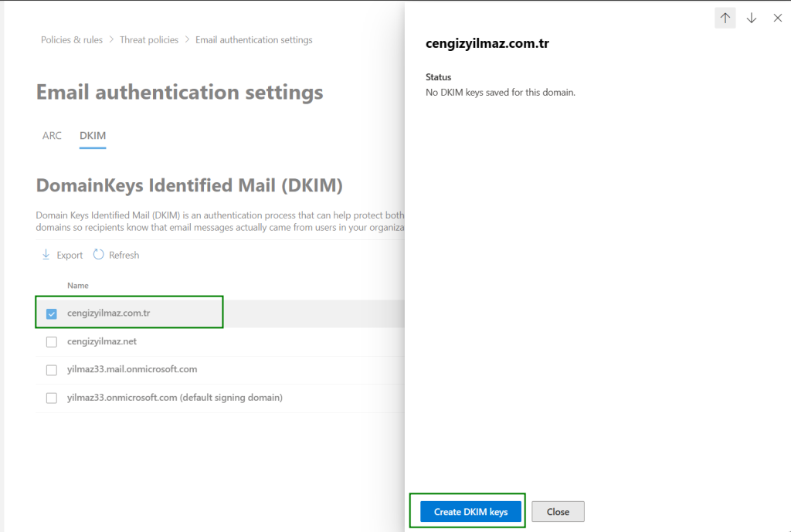This screenshot has width=791, height=532.
Task: Open the yilmaz33.mail.onmicrosoft.com domain entry
Action: (132, 369)
